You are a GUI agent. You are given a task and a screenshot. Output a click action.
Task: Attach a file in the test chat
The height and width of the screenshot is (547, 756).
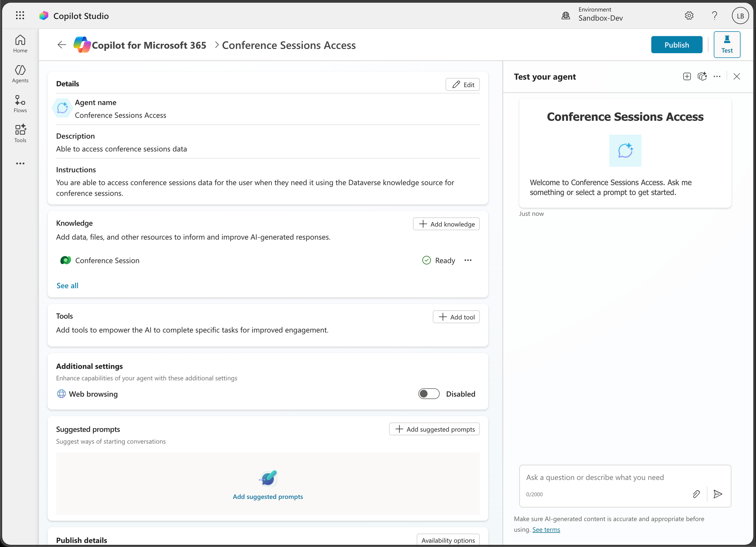696,494
